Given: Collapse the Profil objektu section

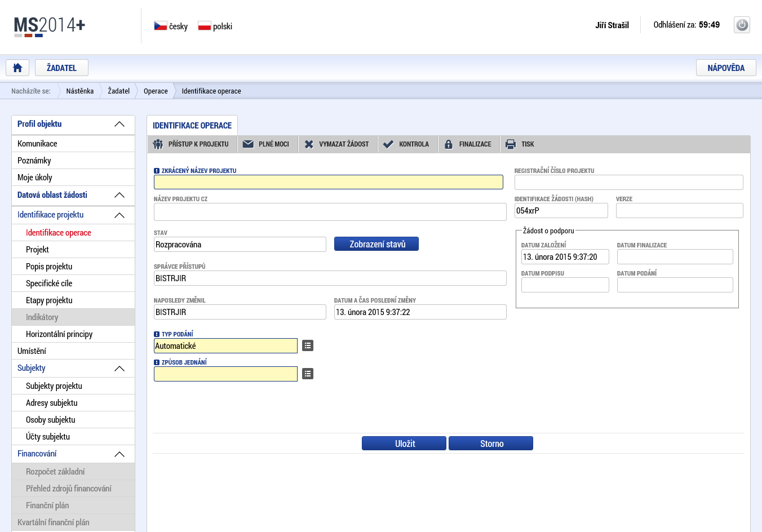Looking at the screenshot, I should coord(119,124).
